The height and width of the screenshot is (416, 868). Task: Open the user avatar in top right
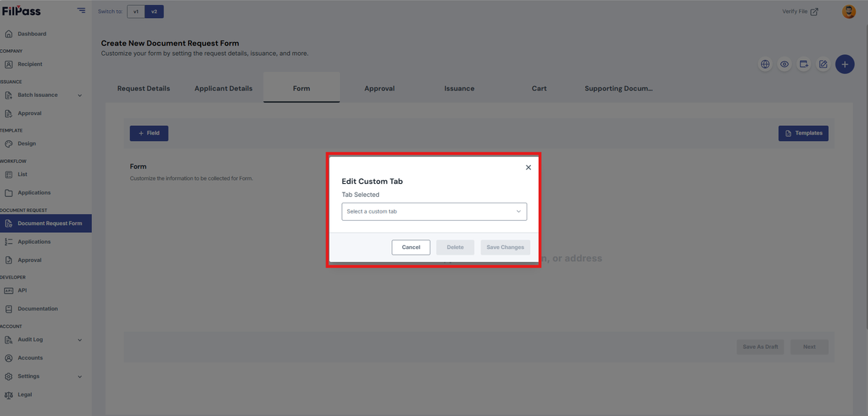click(x=849, y=12)
